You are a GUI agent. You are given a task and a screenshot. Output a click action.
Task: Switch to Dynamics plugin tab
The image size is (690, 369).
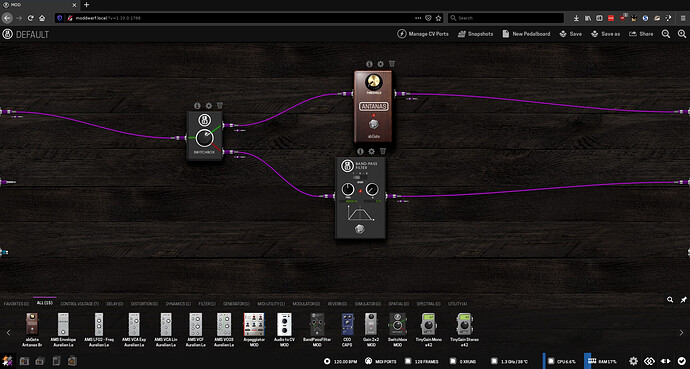[178, 304]
